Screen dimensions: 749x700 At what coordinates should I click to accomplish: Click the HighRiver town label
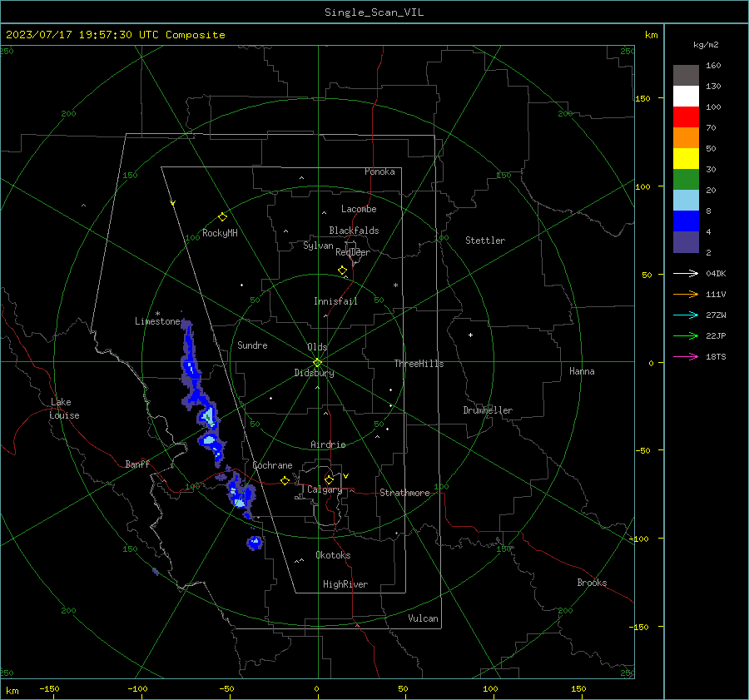tap(345, 584)
